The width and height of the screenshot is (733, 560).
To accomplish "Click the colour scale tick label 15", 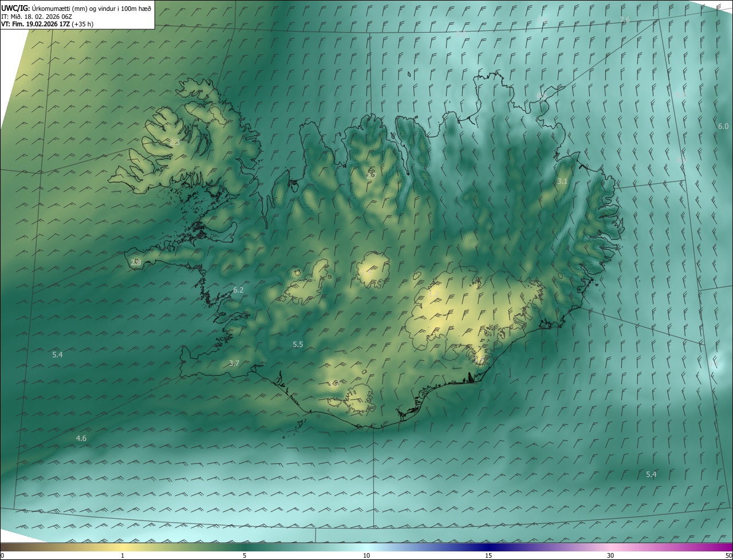I will [x=488, y=556].
